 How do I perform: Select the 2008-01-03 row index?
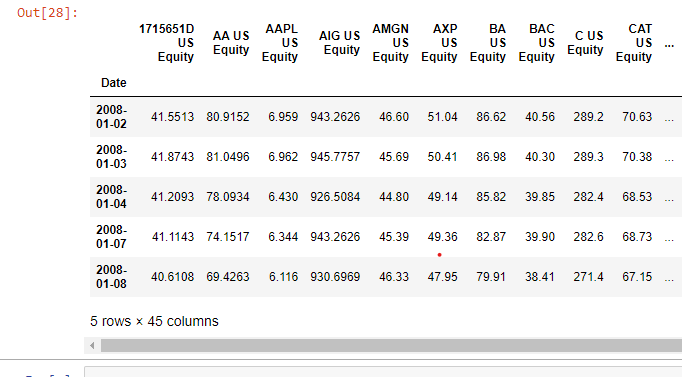tap(111, 157)
